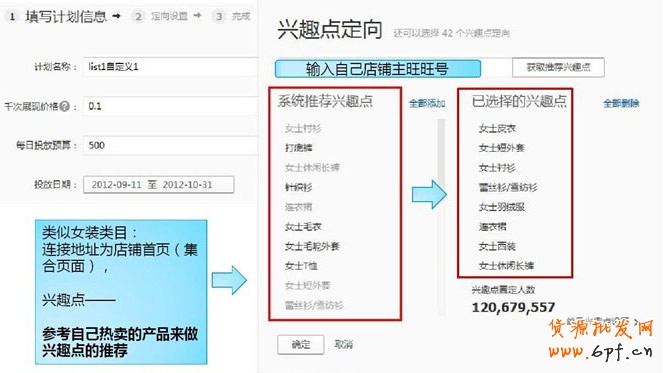The height and width of the screenshot is (373, 663).
Task: Click greyed 女士衬衫 in 系统推荐兴趣点 list
Action: 303,128
